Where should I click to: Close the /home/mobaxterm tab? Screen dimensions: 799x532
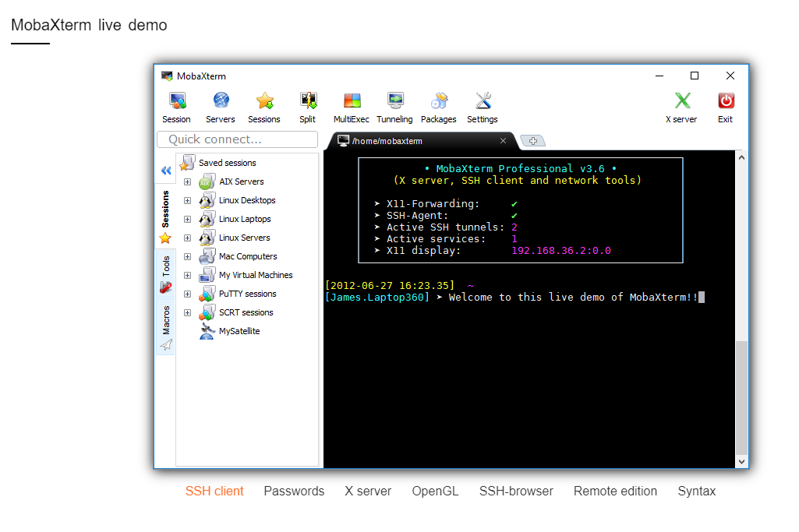pos(503,140)
